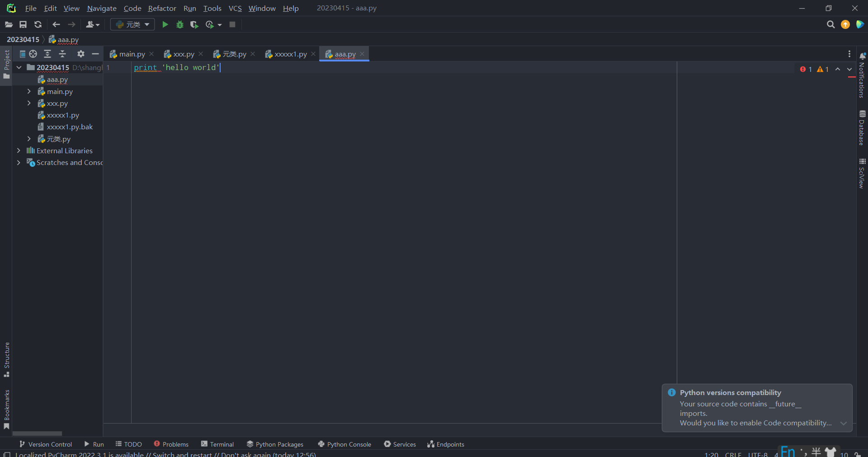Open the Refactor menu

click(162, 8)
